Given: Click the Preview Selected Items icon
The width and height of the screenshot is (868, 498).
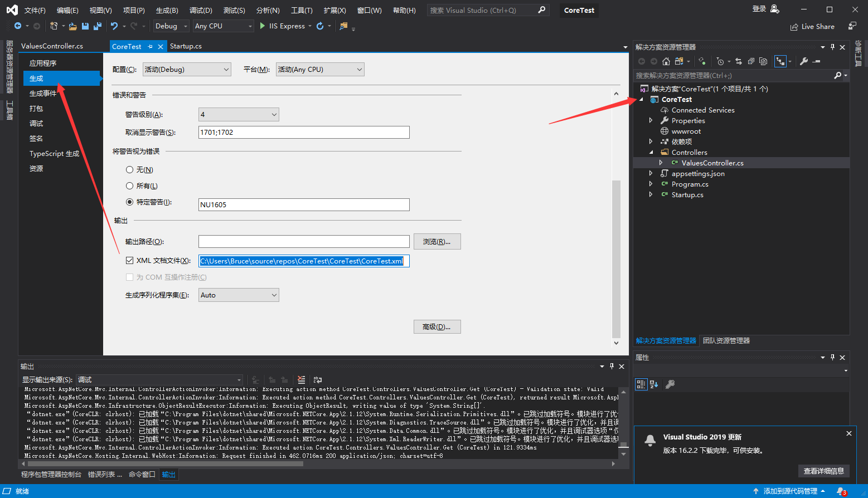Looking at the screenshot, I should [817, 61].
